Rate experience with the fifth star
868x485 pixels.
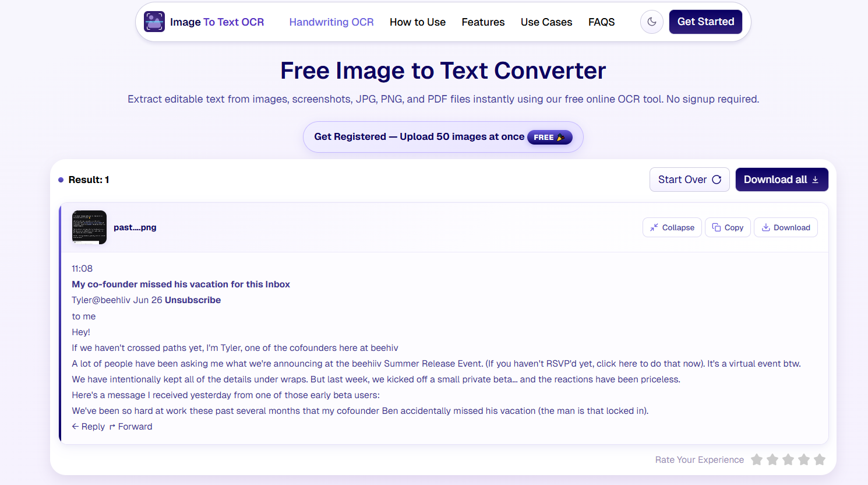820,460
